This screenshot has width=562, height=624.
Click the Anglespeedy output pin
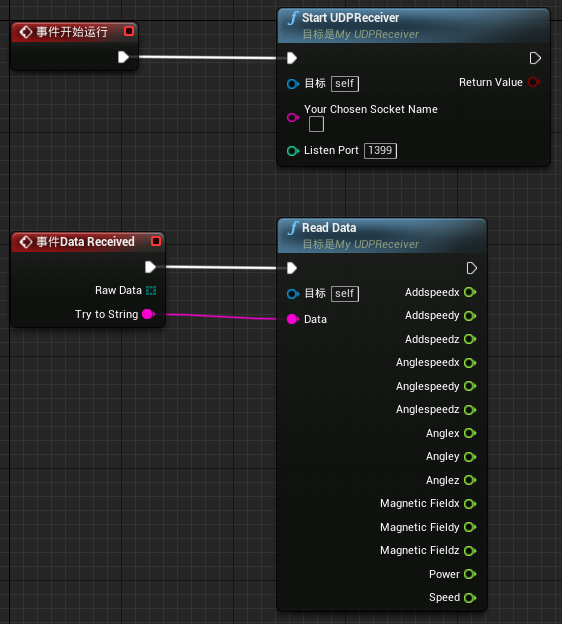tap(470, 386)
